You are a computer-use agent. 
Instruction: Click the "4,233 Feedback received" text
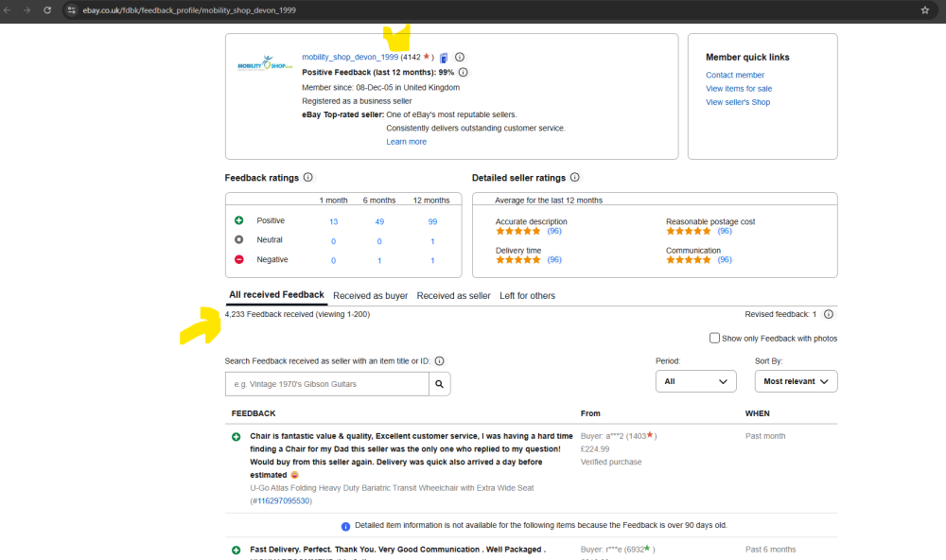coord(269,314)
